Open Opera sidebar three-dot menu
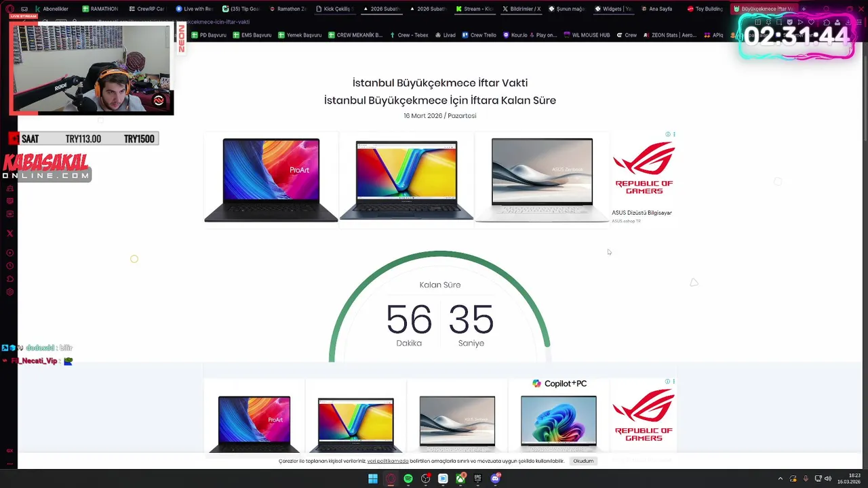The height and width of the screenshot is (488, 868). pyautogui.click(x=9, y=464)
